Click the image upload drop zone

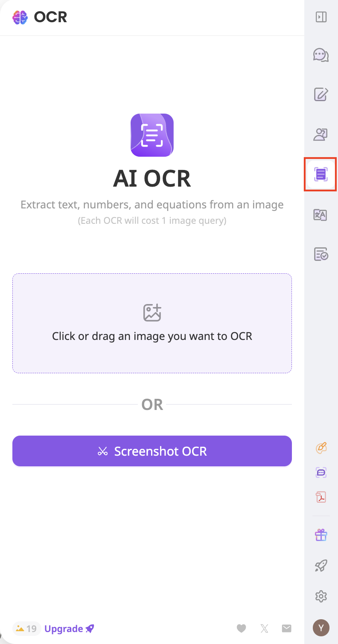coord(152,323)
